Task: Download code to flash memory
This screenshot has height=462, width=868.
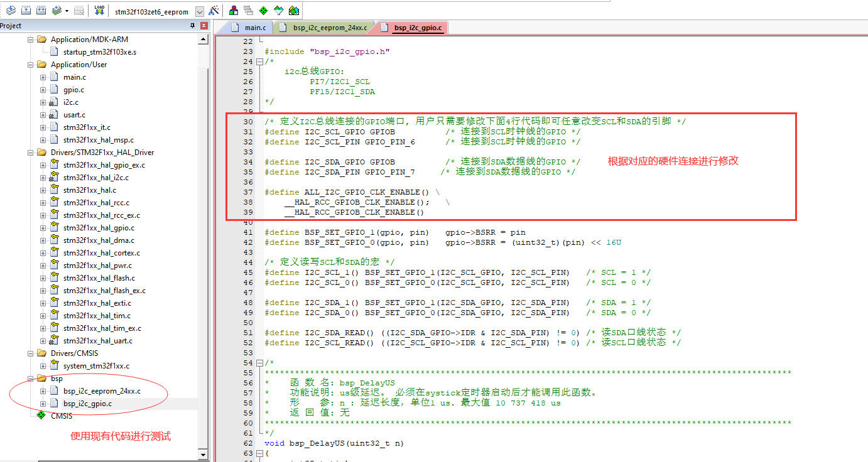Action: pos(99,9)
